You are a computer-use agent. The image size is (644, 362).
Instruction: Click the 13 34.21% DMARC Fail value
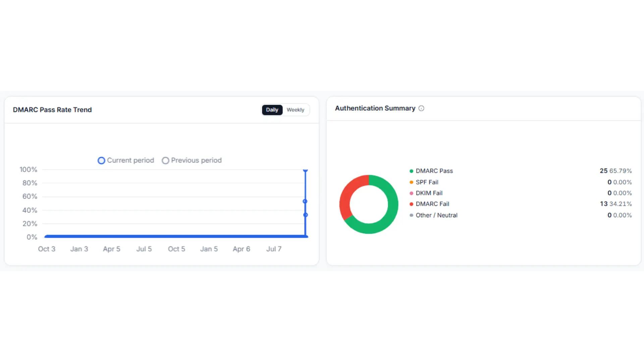click(615, 204)
